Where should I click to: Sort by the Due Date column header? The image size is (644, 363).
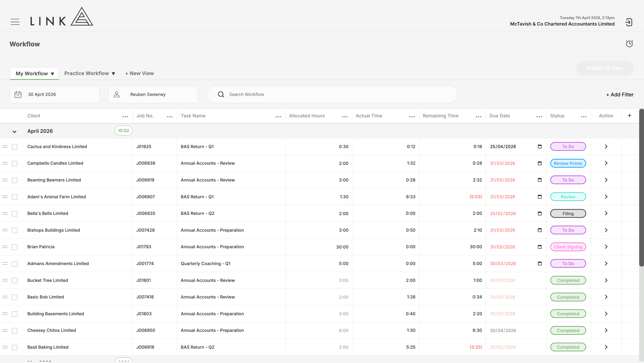500,116
